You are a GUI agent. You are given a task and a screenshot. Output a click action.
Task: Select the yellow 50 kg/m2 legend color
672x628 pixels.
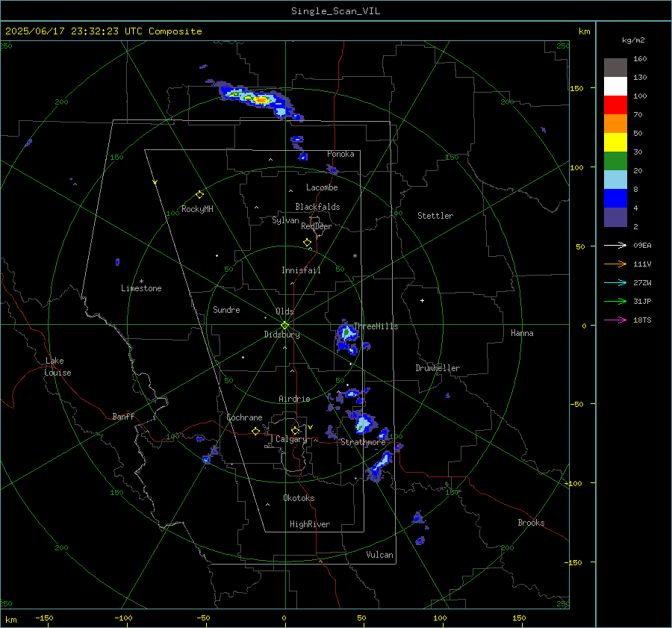[x=615, y=143]
